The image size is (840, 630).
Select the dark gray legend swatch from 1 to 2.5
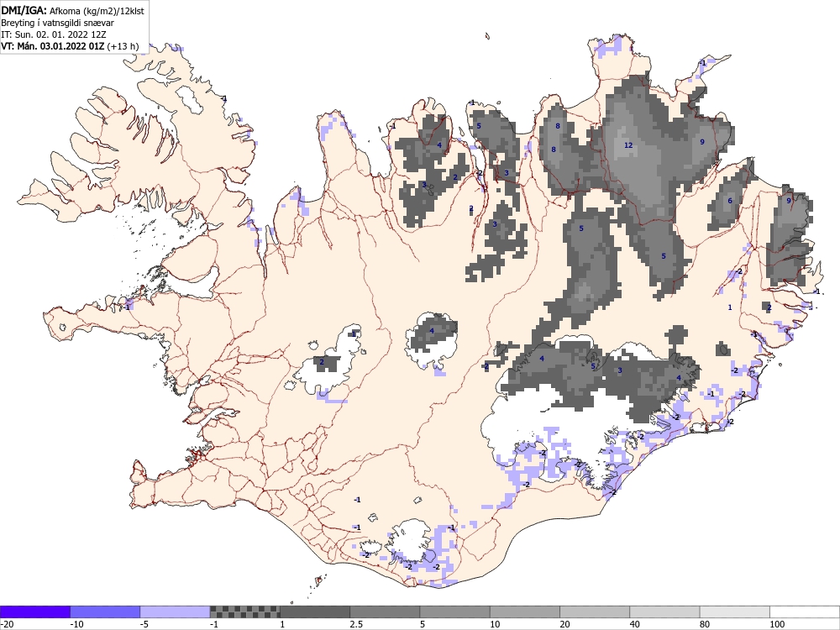pyautogui.click(x=315, y=612)
